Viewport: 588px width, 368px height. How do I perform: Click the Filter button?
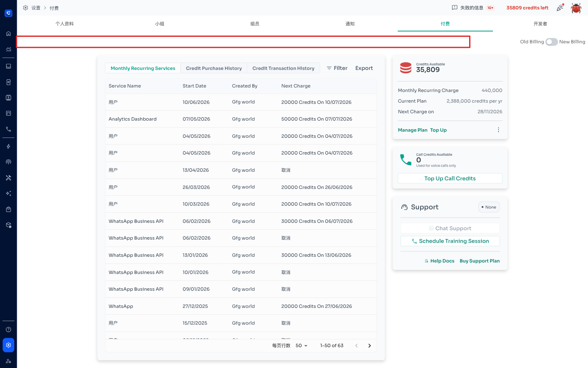pyautogui.click(x=337, y=68)
